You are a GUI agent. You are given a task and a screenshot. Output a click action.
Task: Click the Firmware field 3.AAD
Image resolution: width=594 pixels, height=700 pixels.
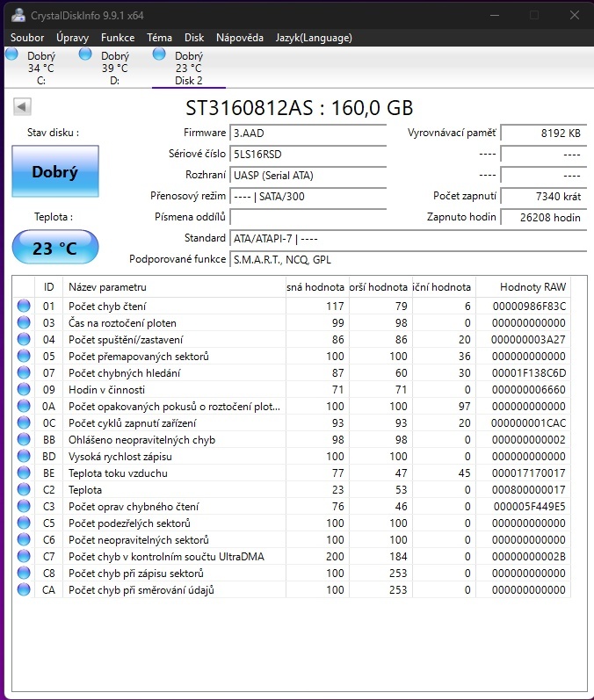point(308,133)
